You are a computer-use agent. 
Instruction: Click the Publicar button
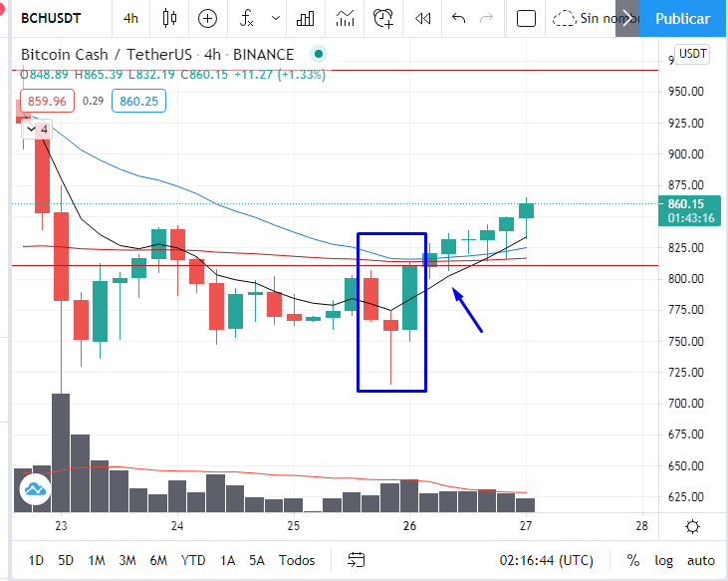pyautogui.click(x=682, y=19)
